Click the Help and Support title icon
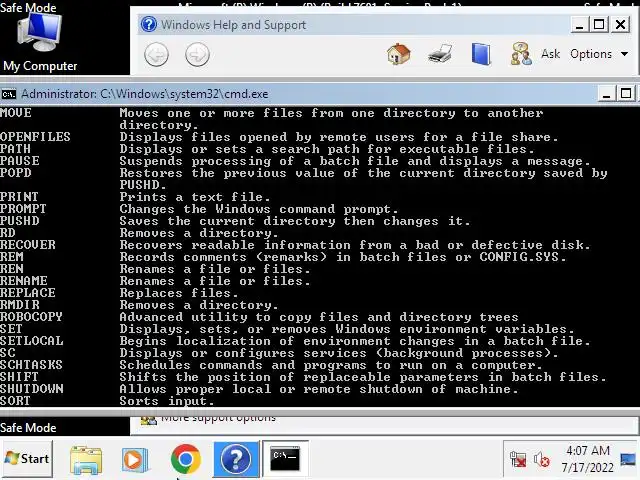This screenshot has width=640, height=480. (149, 24)
